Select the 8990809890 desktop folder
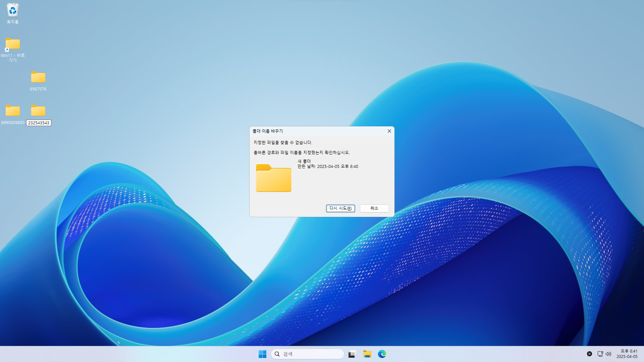The image size is (644, 362). 13,111
